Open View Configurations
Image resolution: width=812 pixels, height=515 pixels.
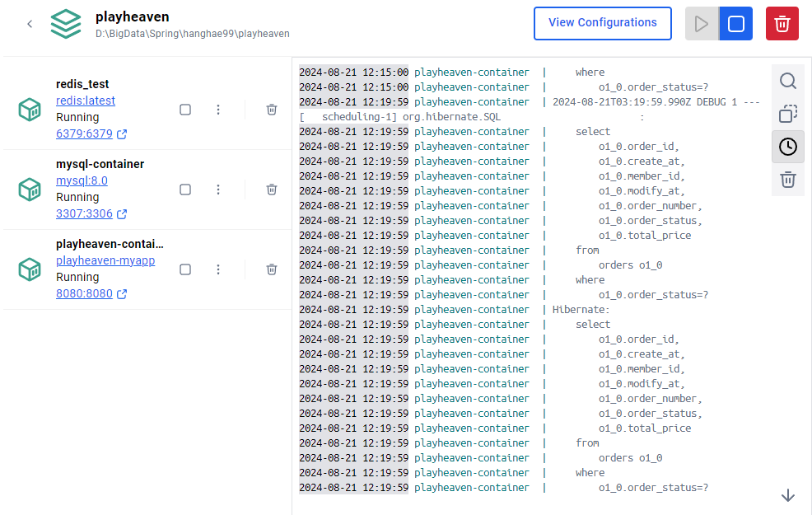(603, 23)
